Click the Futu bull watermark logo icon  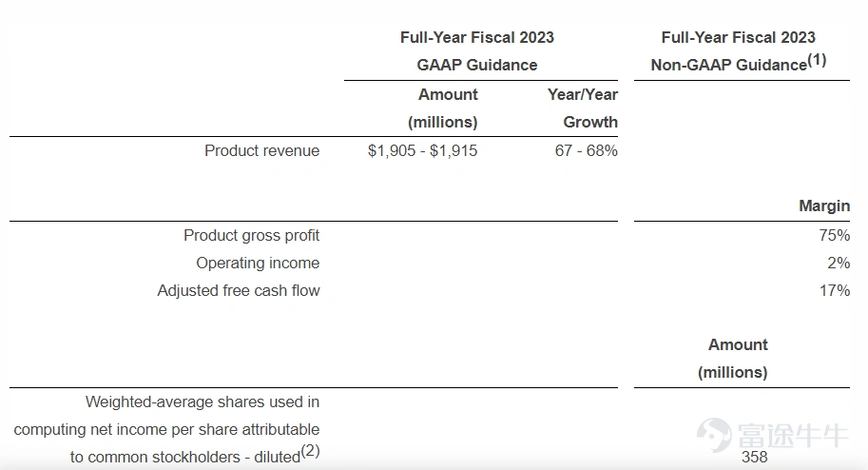(x=714, y=435)
